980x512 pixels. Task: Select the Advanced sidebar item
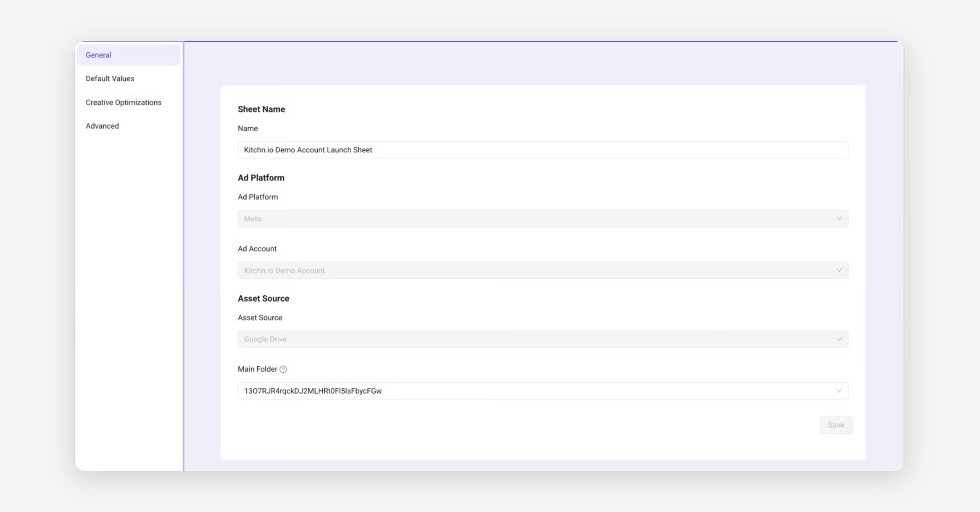pyautogui.click(x=102, y=126)
